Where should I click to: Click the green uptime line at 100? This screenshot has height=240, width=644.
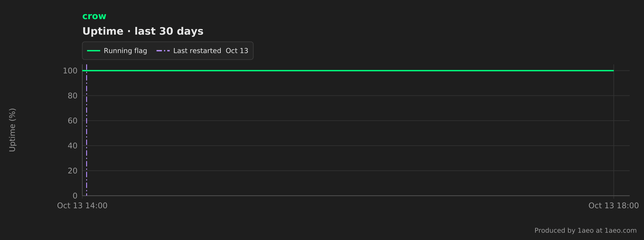pos(348,71)
